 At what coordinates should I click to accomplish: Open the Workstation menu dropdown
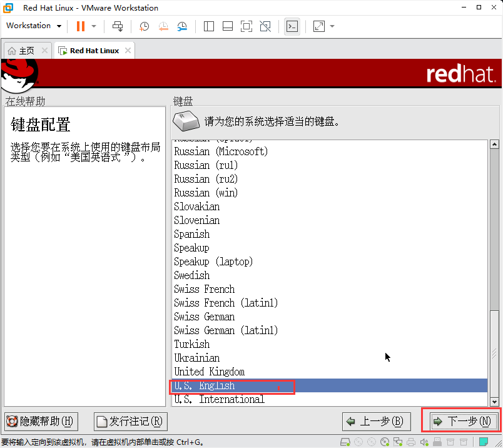[33, 26]
